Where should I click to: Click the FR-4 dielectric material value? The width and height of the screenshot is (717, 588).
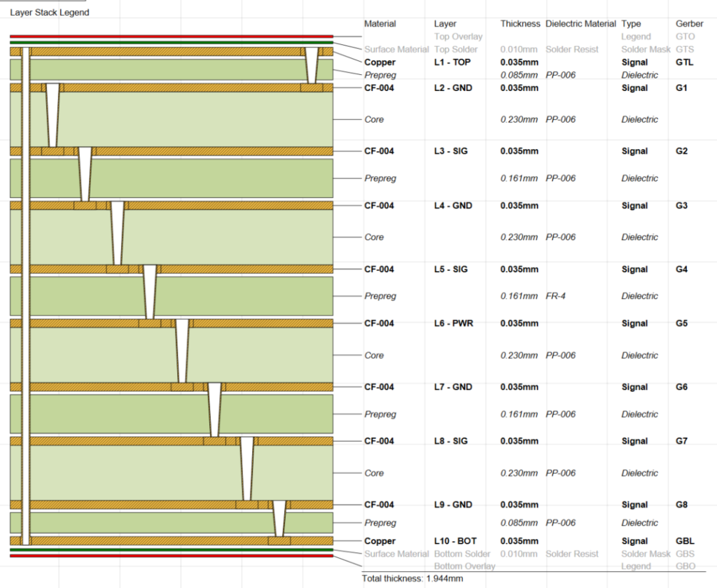click(555, 296)
